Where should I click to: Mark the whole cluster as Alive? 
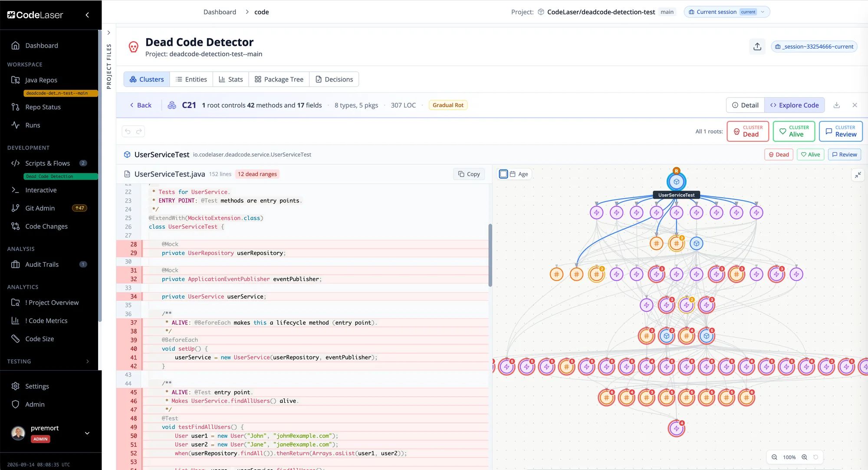click(794, 131)
